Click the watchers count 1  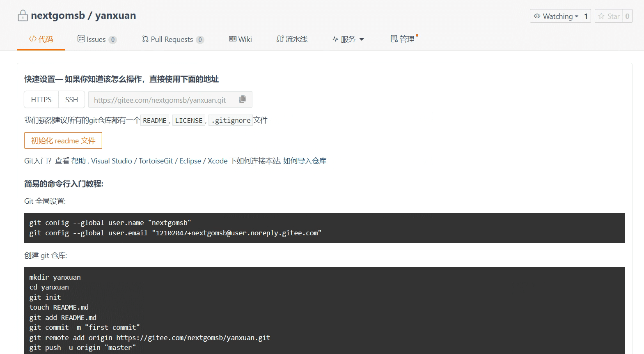coord(586,16)
